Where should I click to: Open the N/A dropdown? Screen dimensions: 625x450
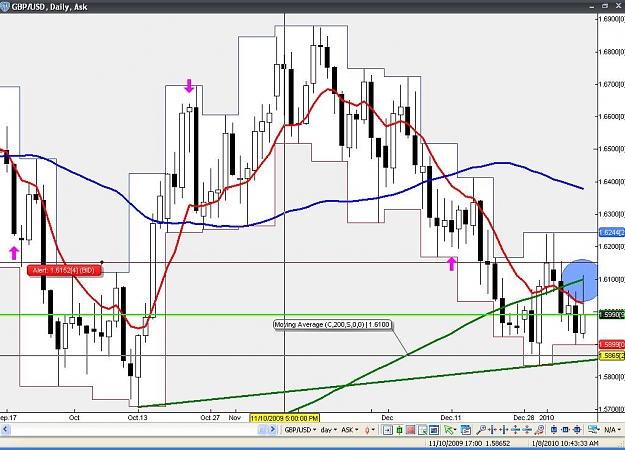tap(612, 430)
